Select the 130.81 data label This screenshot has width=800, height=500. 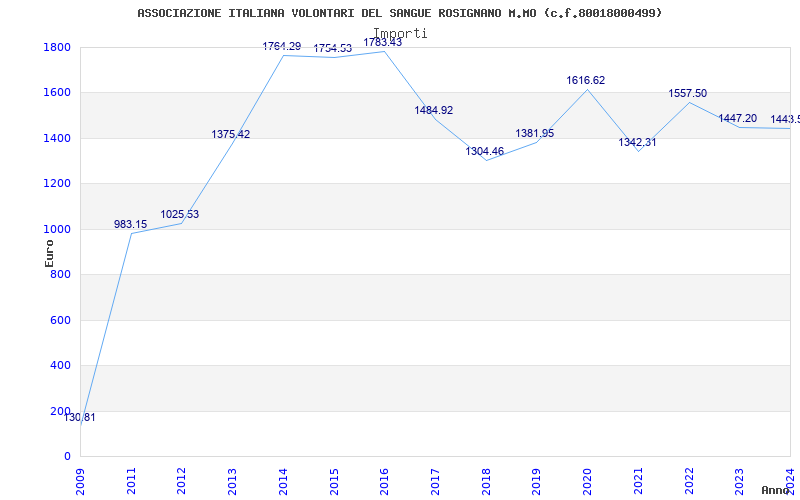[79, 417]
